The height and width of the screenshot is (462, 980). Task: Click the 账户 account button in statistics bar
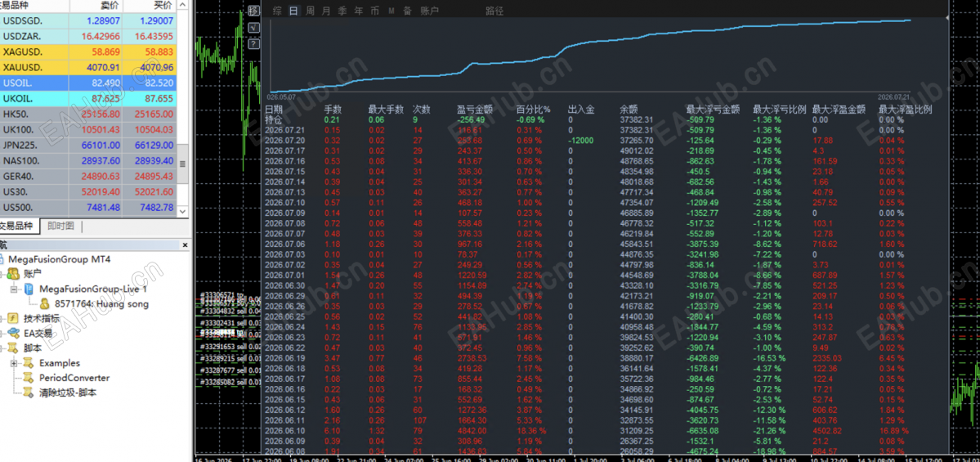point(429,11)
